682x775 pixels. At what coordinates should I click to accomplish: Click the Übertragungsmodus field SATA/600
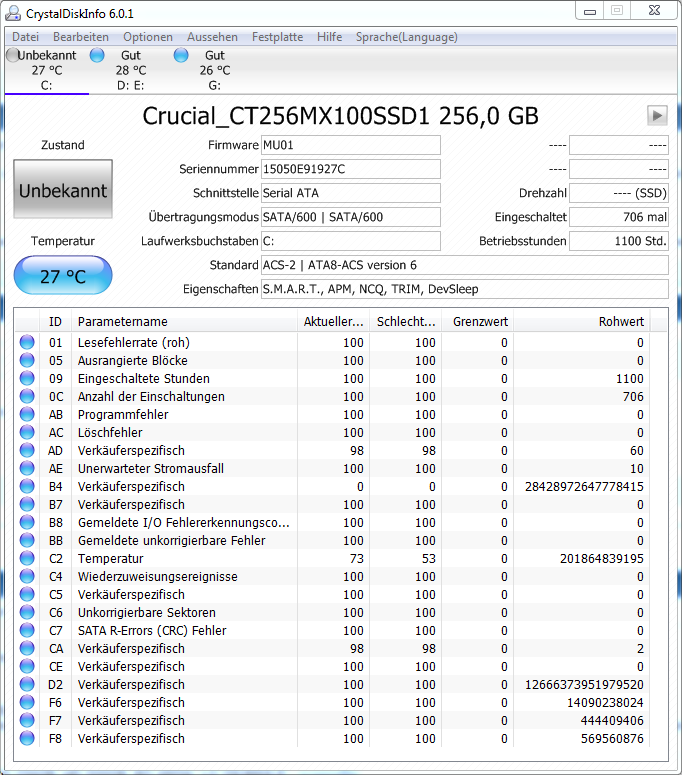350,217
